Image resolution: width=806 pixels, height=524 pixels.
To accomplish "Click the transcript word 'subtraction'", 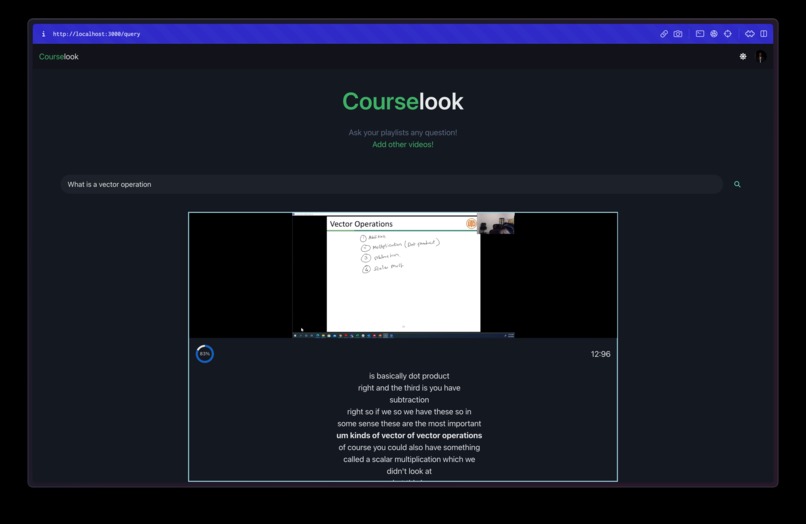I will (x=409, y=400).
